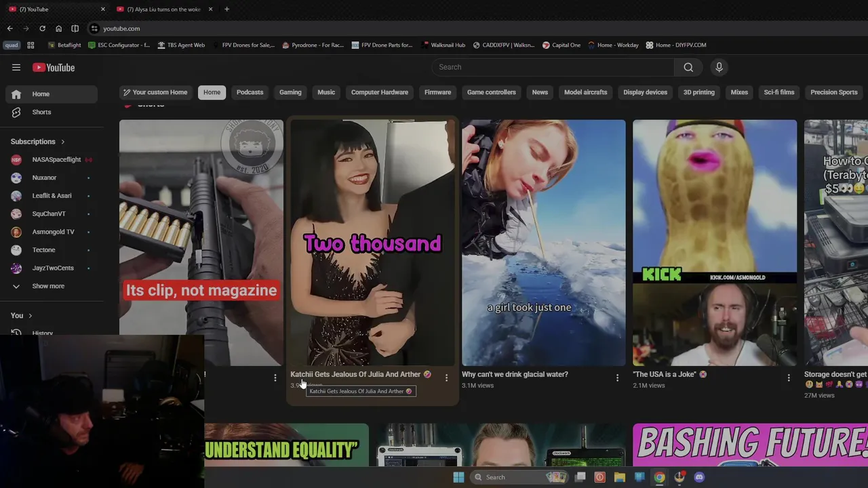Select Sci-fi films filter chip
The height and width of the screenshot is (488, 868).
[779, 92]
